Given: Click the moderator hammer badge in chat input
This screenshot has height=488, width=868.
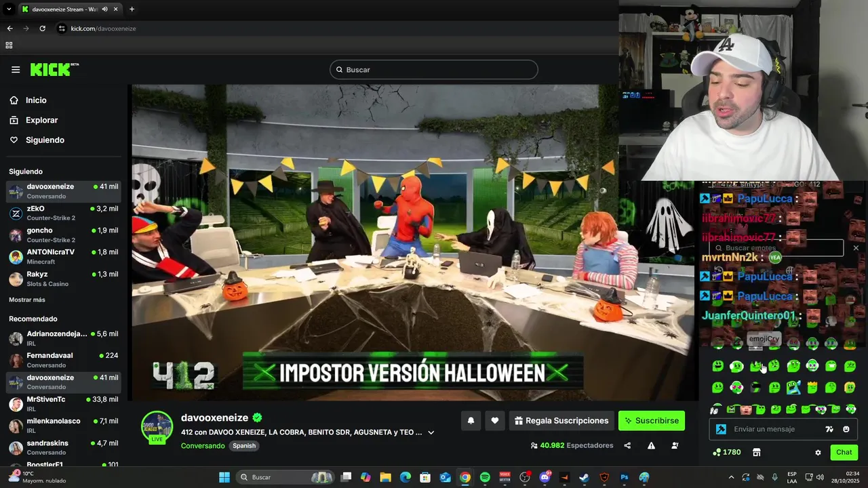Looking at the screenshot, I should [721, 429].
